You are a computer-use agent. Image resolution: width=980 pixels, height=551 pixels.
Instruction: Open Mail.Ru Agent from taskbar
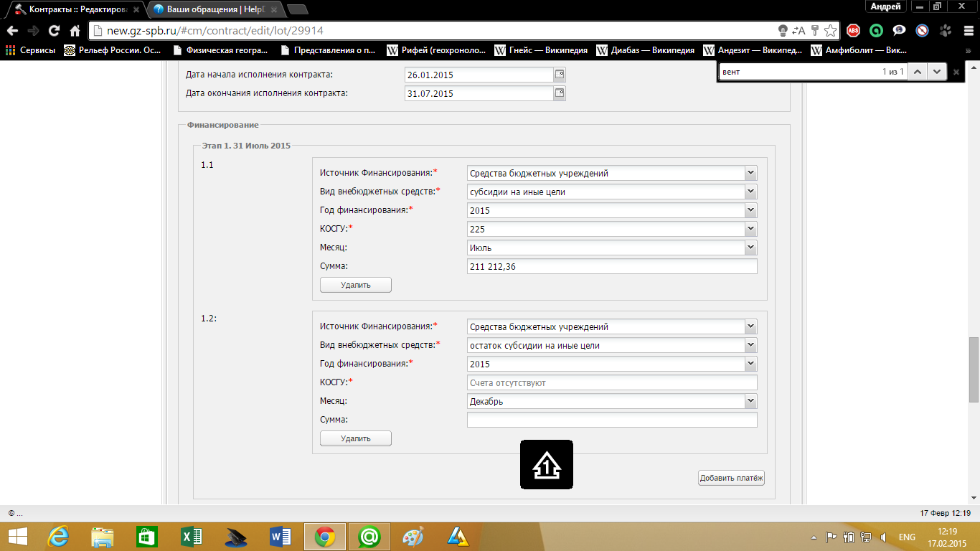pyautogui.click(x=369, y=537)
